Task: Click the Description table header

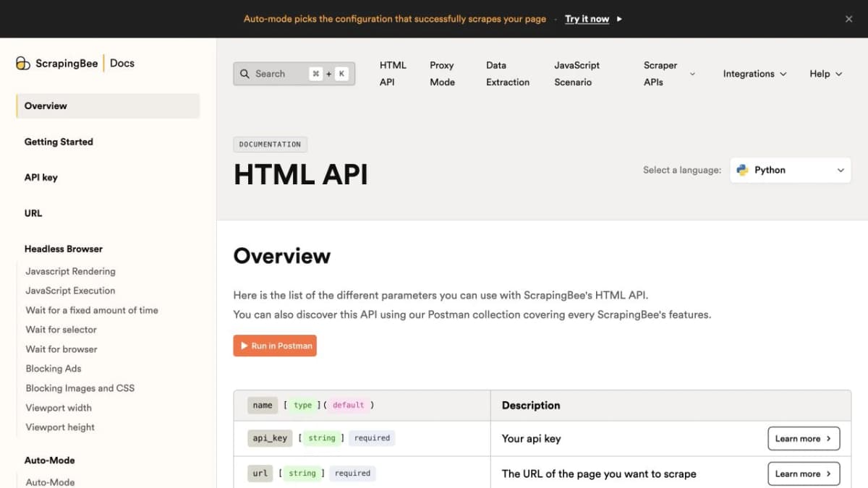Action: coord(531,406)
